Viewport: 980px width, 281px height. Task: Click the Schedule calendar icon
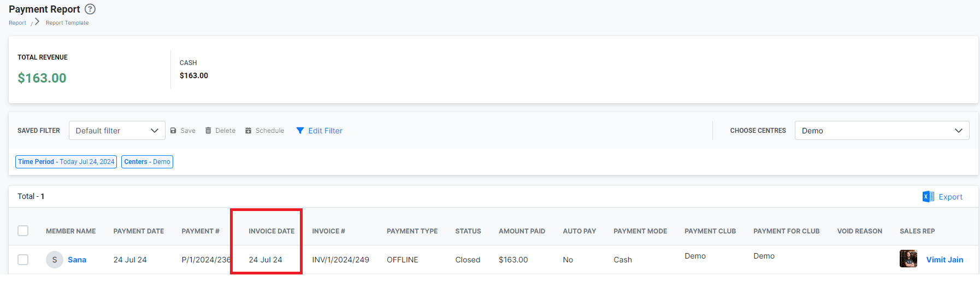pyautogui.click(x=249, y=131)
